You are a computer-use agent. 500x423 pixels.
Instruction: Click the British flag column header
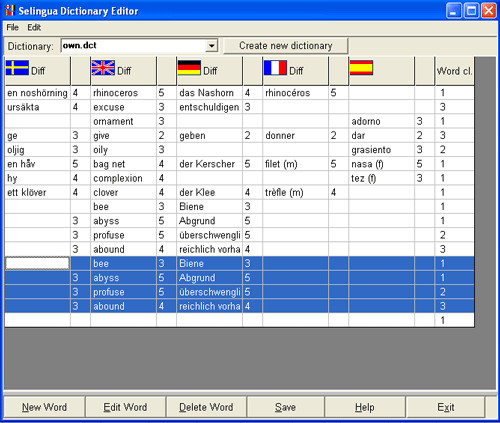point(123,71)
